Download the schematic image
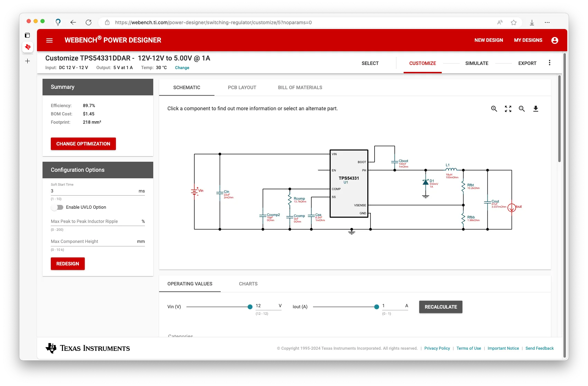 pyautogui.click(x=536, y=109)
